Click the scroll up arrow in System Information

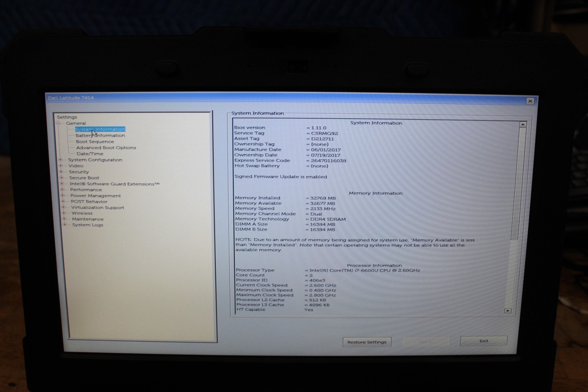click(x=523, y=125)
